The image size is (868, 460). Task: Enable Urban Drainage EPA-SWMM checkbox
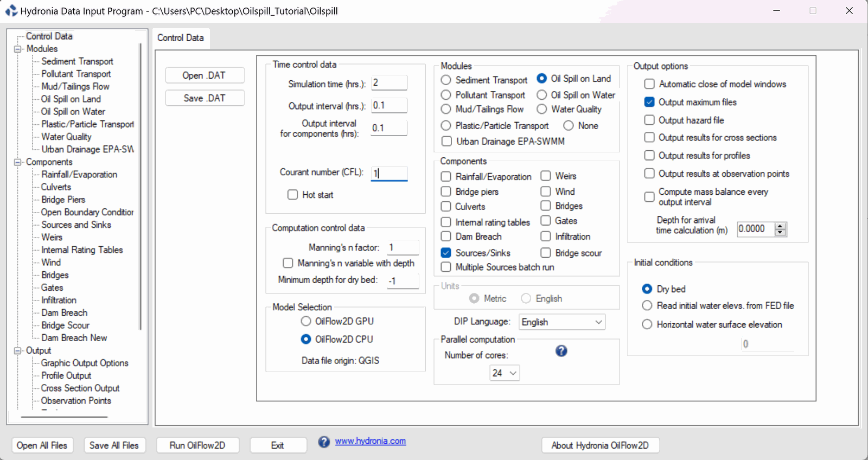click(446, 142)
